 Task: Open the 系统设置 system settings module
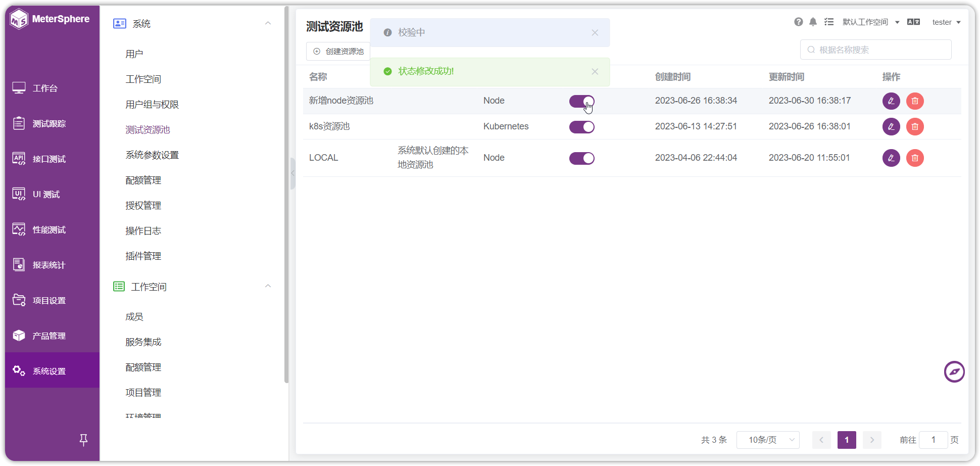pyautogui.click(x=52, y=370)
